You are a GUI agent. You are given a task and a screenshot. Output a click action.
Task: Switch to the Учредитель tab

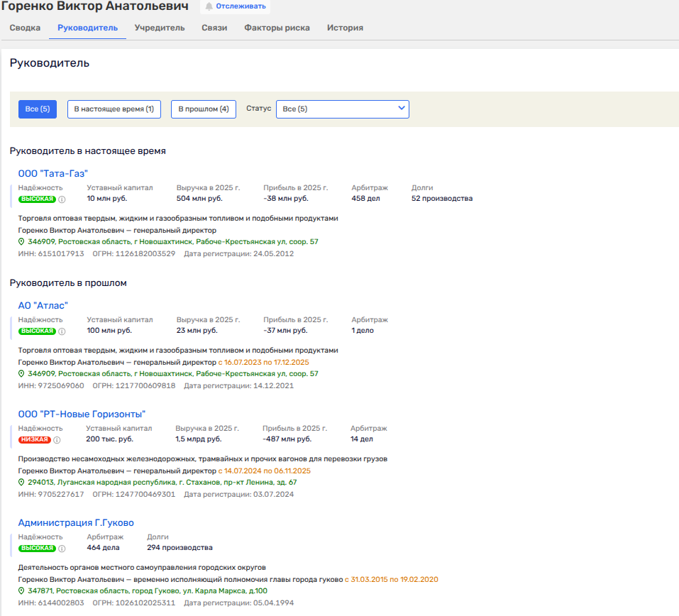tap(160, 28)
